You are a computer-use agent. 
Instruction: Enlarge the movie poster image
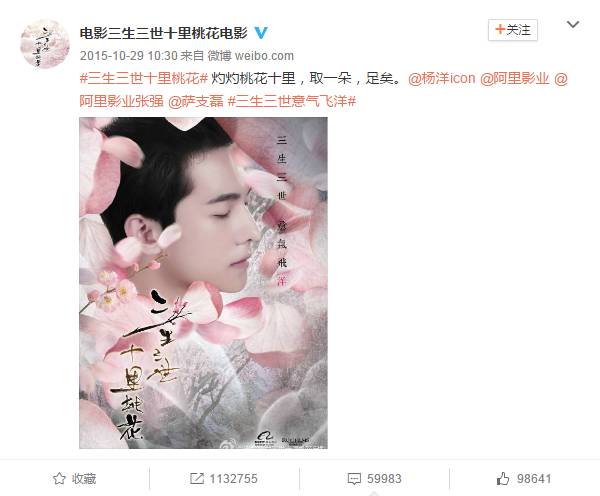click(x=203, y=283)
